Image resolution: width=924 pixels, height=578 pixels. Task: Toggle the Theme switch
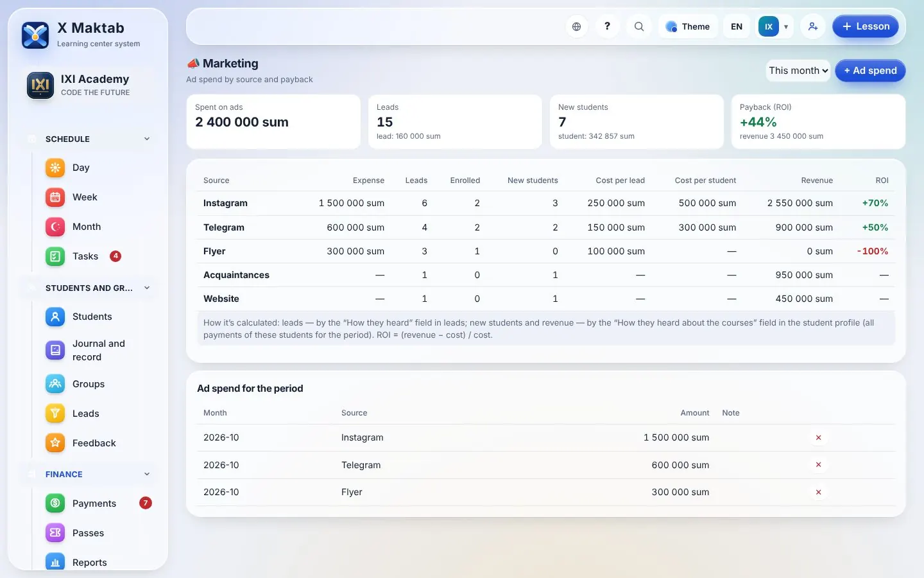pyautogui.click(x=688, y=26)
